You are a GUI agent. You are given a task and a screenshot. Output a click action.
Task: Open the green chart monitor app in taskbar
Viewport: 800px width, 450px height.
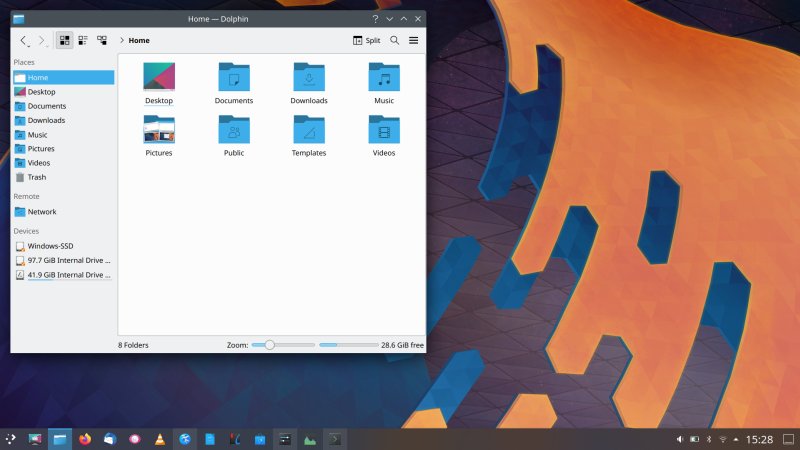(310, 439)
